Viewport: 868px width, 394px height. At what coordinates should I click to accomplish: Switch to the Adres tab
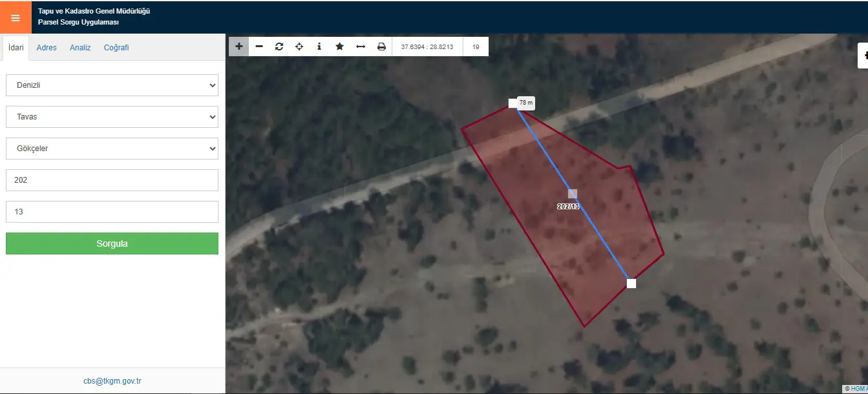(x=47, y=48)
